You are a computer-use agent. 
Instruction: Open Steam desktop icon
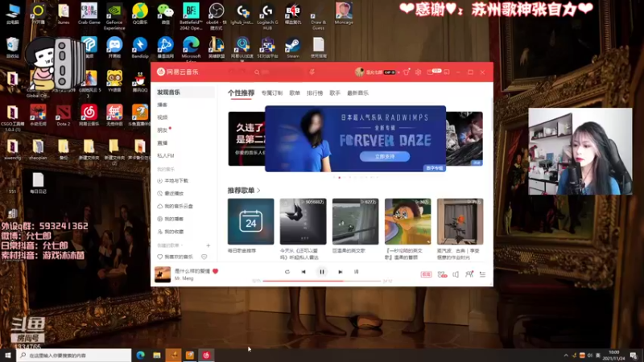(293, 47)
